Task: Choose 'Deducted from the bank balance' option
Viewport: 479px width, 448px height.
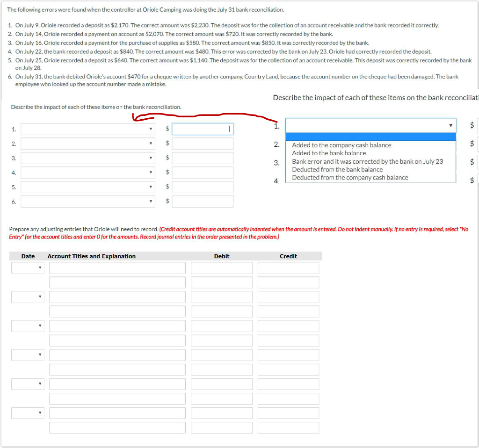Action: 337,169
